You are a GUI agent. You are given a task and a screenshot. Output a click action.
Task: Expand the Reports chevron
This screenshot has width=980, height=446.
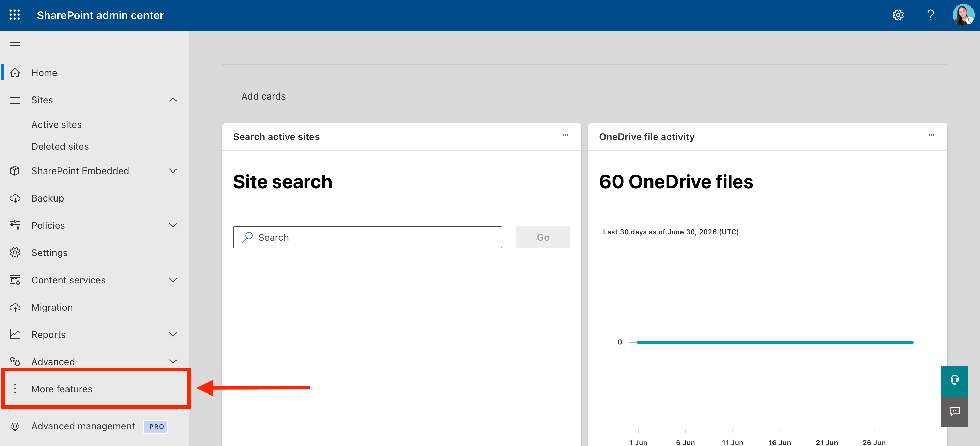[x=173, y=334]
